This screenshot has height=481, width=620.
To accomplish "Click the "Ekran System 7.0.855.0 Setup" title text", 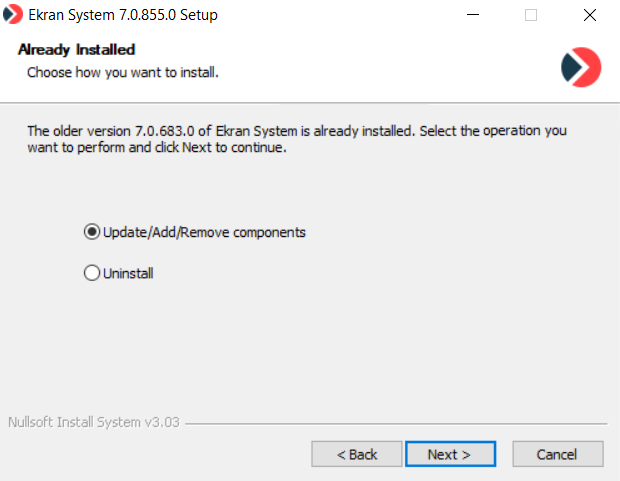I will pos(123,15).
